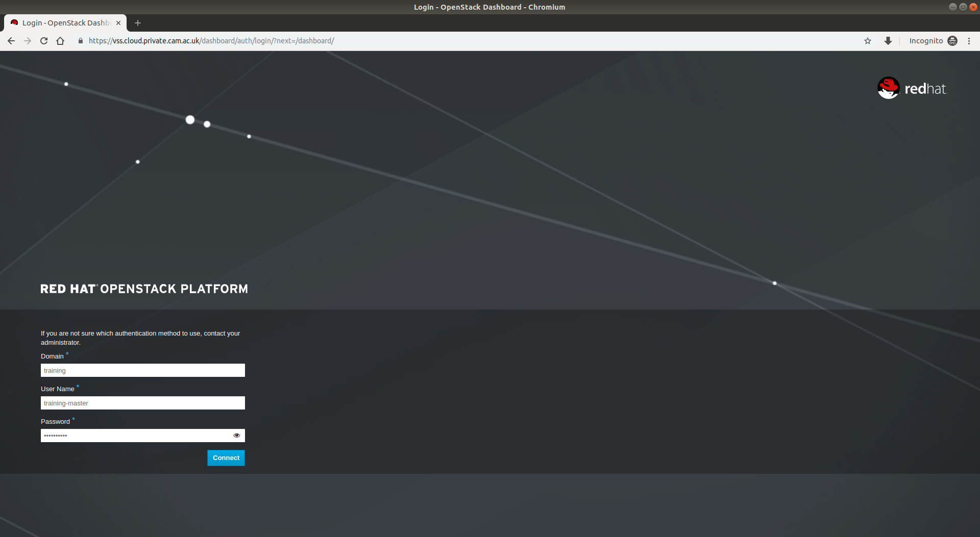Close the OpenStack Dashboard tab

pyautogui.click(x=118, y=23)
